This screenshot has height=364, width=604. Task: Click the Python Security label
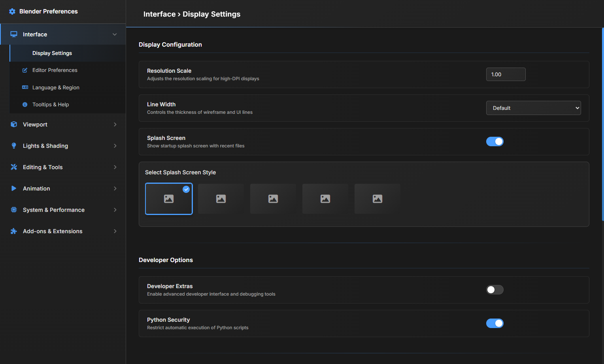pyautogui.click(x=168, y=320)
